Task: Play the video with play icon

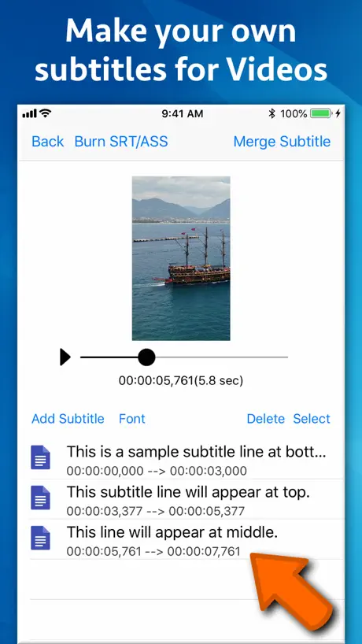Action: (x=65, y=357)
